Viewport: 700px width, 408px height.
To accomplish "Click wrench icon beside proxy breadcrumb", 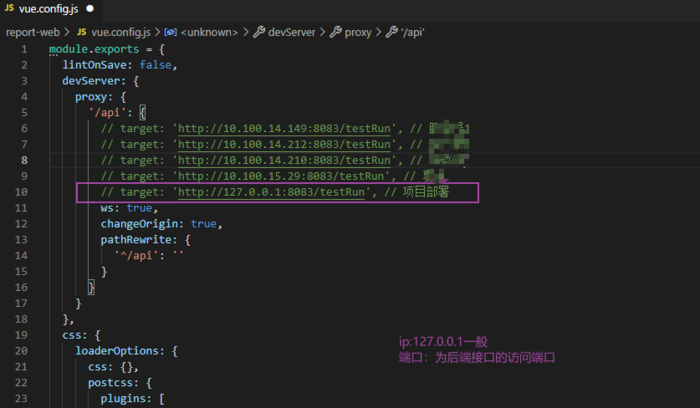I will tap(337, 32).
